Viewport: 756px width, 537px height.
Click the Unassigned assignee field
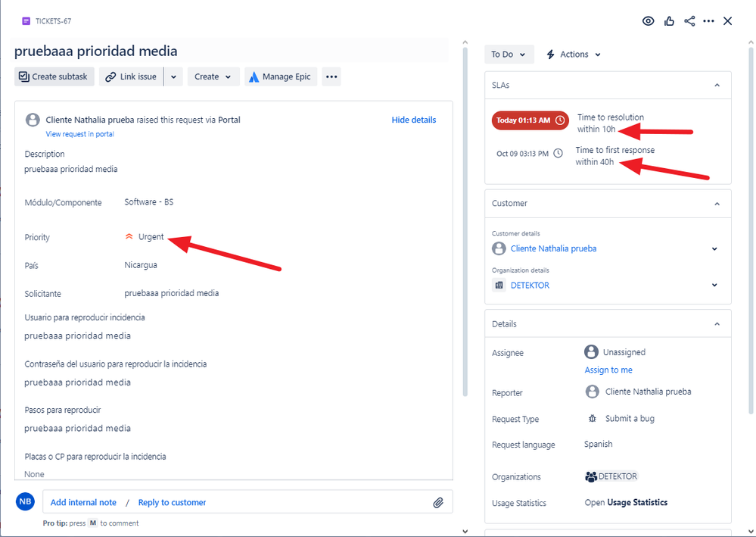(614, 351)
